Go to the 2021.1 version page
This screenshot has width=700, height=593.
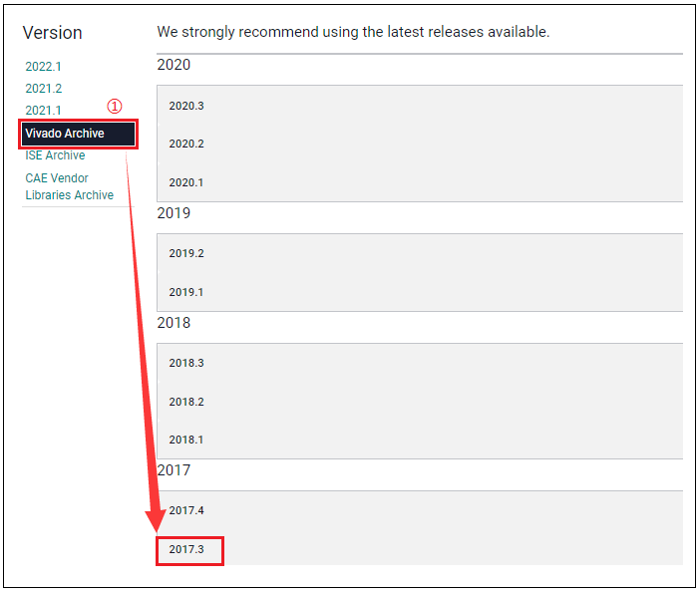[43, 111]
